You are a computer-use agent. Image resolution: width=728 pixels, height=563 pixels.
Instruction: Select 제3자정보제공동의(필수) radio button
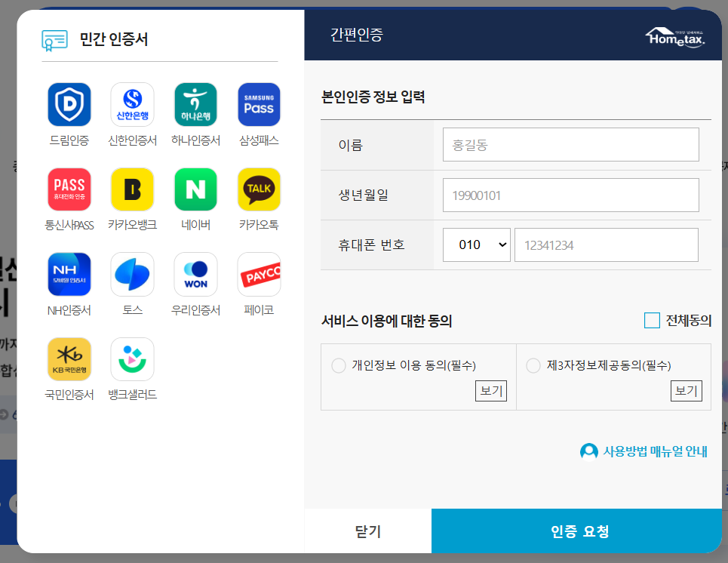(x=533, y=365)
